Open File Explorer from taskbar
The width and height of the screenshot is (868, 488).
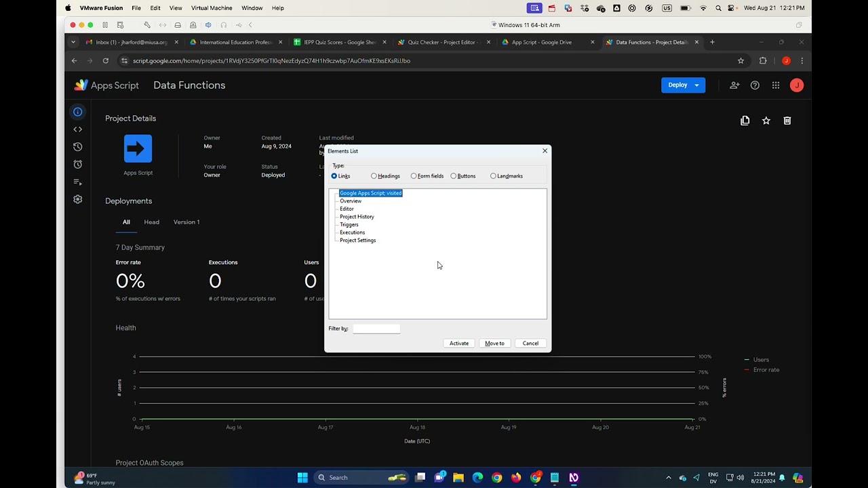pos(458,477)
